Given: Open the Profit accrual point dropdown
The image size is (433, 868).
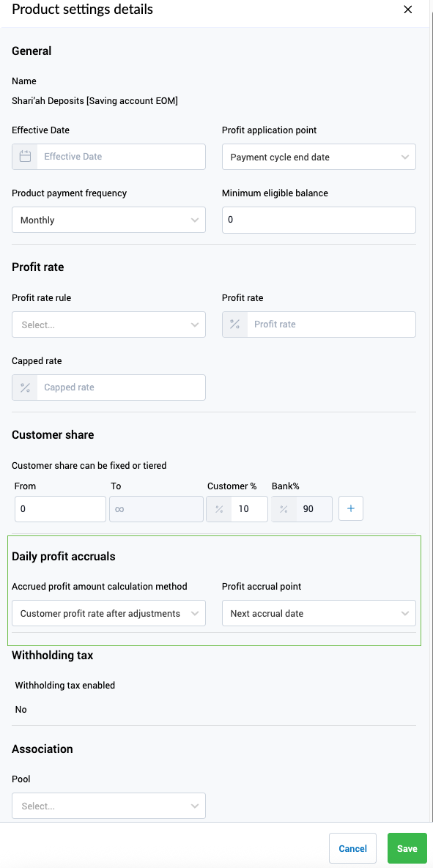Looking at the screenshot, I should point(319,613).
